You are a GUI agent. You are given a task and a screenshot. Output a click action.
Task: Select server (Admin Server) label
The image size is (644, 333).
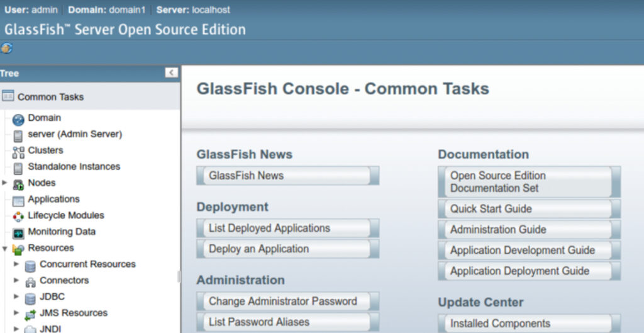(x=75, y=134)
